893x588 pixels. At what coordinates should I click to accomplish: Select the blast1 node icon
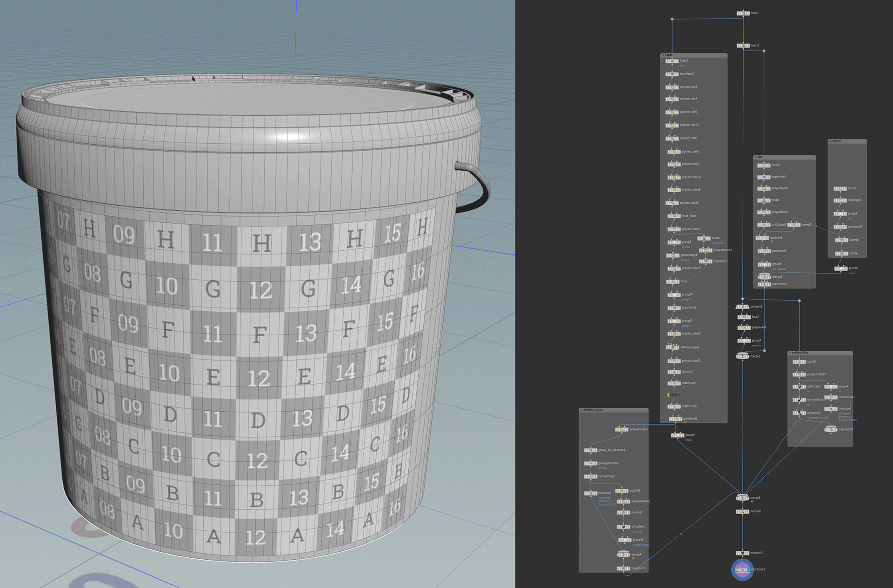point(743,46)
